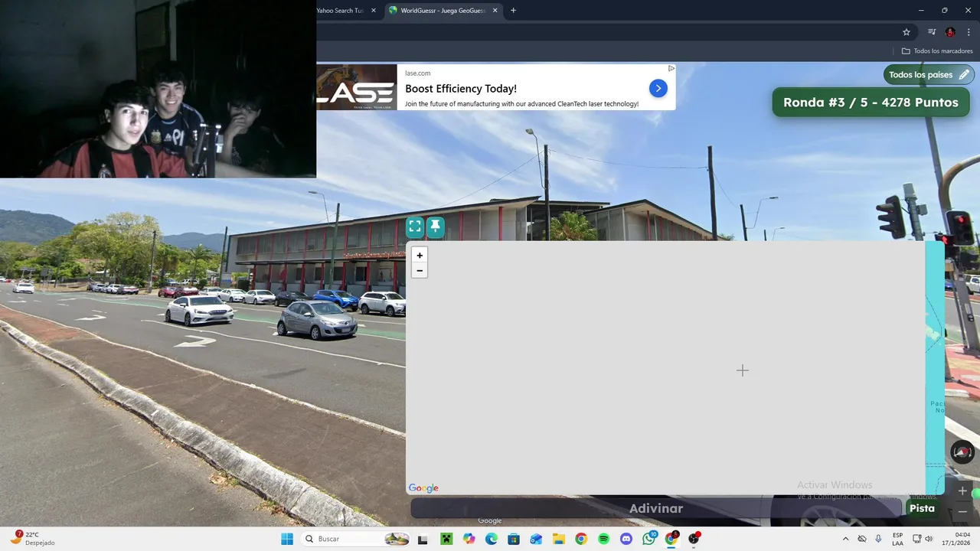Click the microphone tray icon
The height and width of the screenshot is (551, 980).
click(x=878, y=539)
